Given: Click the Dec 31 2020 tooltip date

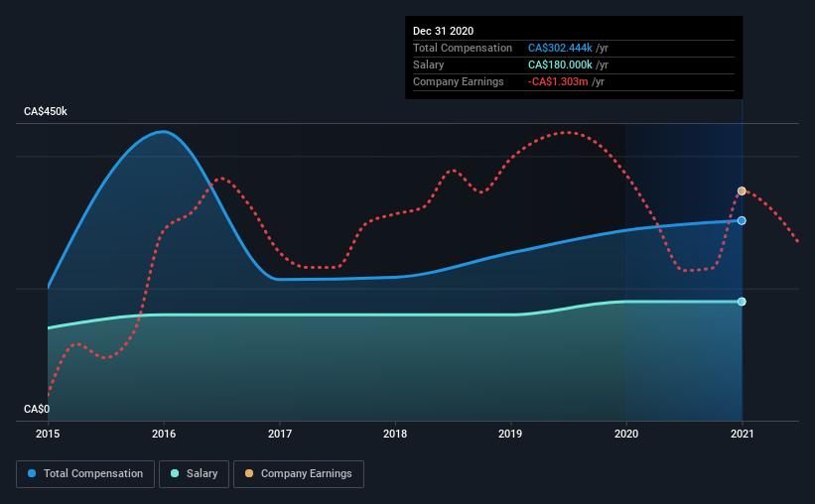Looking at the screenshot, I should pyautogui.click(x=444, y=31).
